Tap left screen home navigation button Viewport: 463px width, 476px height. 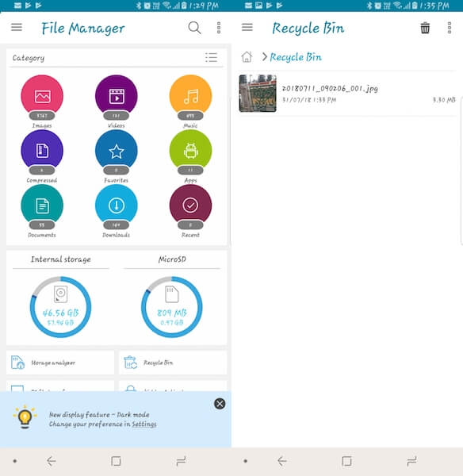(116, 461)
